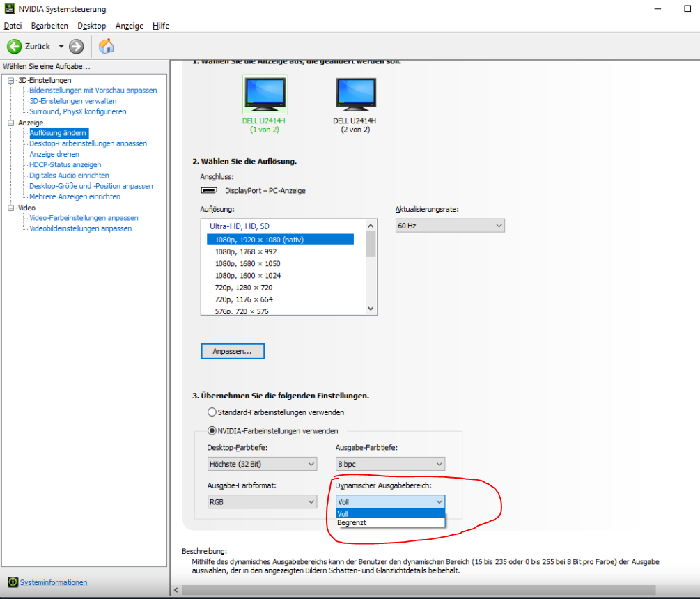Open HDCP-Status anzeigen

[65, 164]
